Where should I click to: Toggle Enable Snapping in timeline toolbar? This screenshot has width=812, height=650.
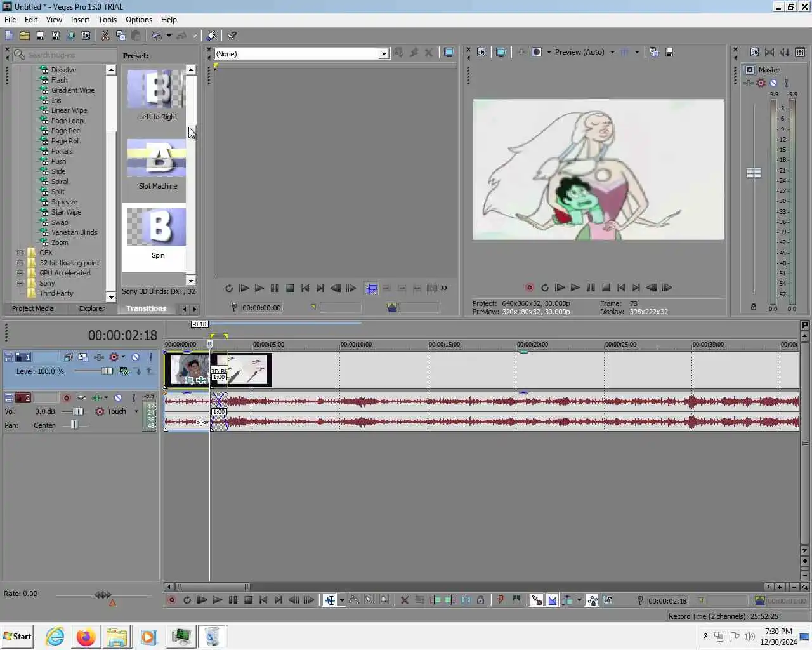coord(537,600)
